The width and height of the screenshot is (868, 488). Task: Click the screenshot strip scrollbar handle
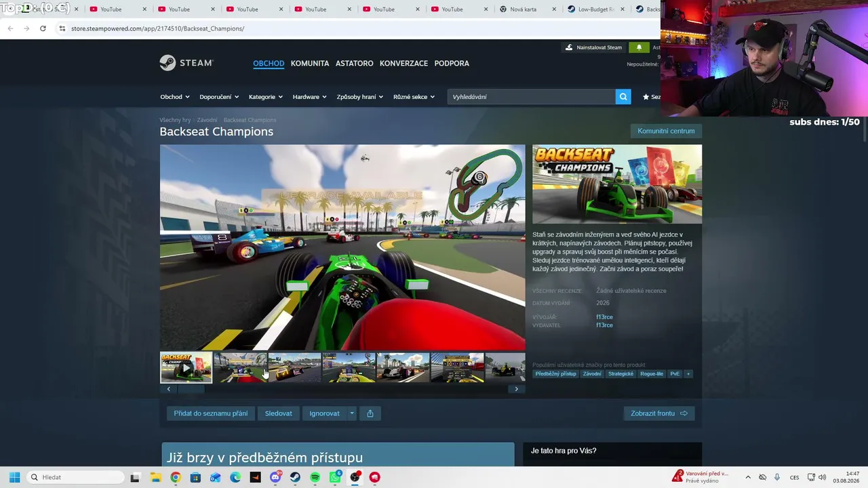[x=191, y=389]
